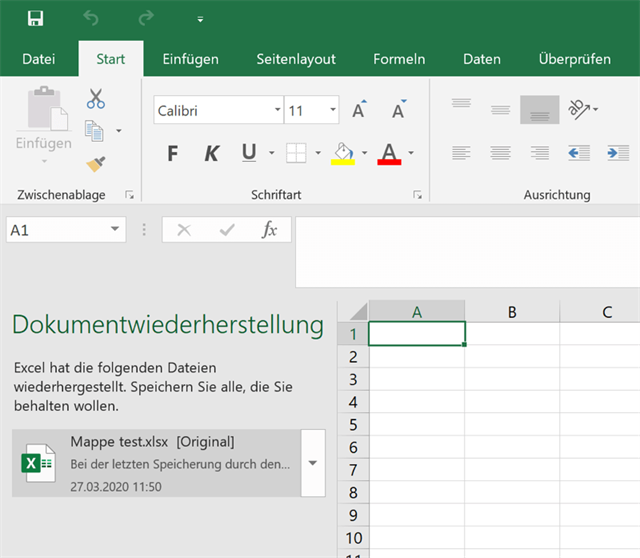
Task: Increase font size with larger A icon
Action: (x=359, y=110)
